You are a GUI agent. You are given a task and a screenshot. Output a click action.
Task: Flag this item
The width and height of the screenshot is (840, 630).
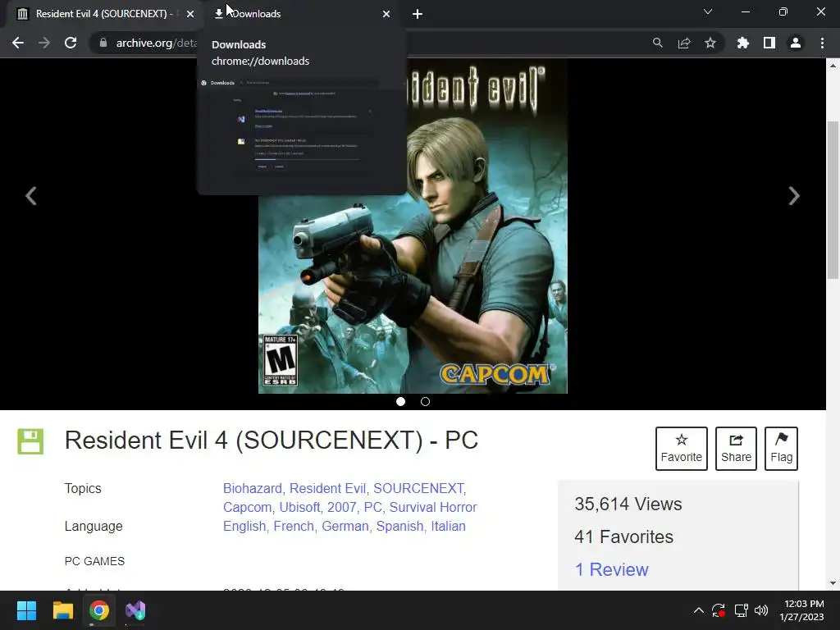[x=781, y=449]
